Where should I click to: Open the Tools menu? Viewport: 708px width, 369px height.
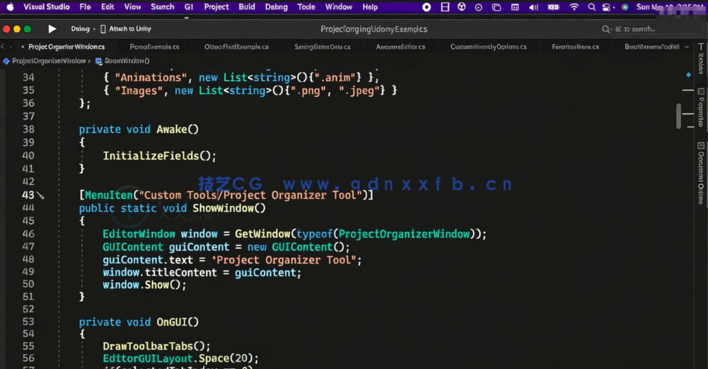tap(306, 7)
